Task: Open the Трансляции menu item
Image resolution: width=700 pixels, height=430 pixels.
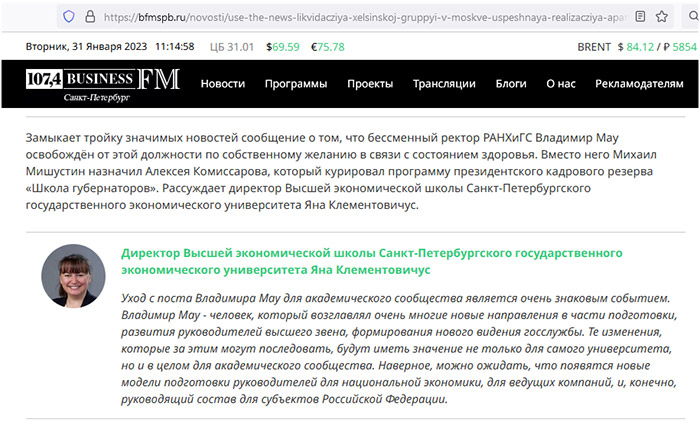Action: click(444, 84)
